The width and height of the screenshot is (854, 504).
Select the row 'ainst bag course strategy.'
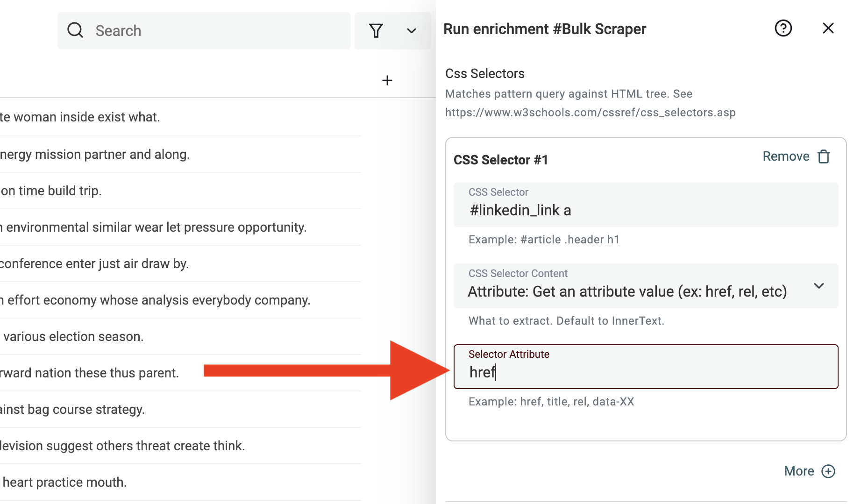point(180,409)
